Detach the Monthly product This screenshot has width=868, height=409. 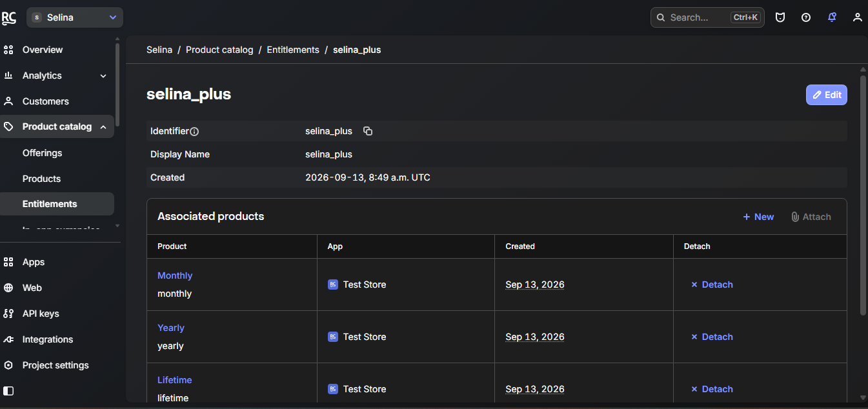tap(712, 284)
